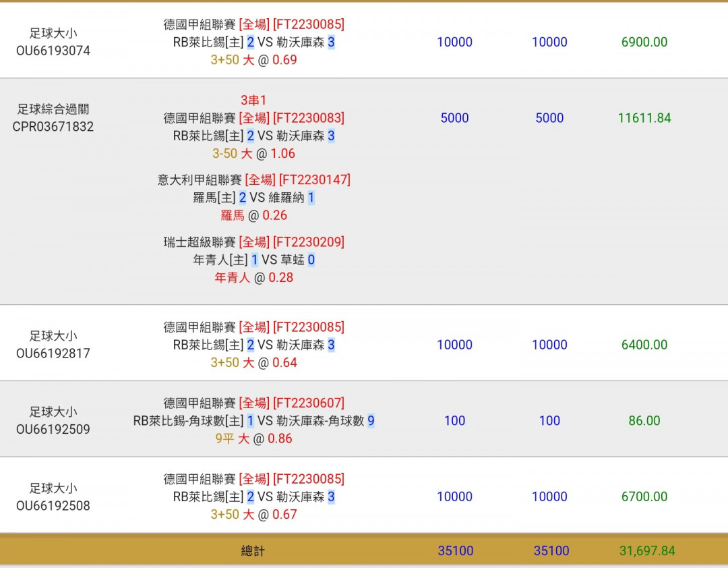Select parlay ID CPR03671832
The image size is (728, 568).
point(53,126)
